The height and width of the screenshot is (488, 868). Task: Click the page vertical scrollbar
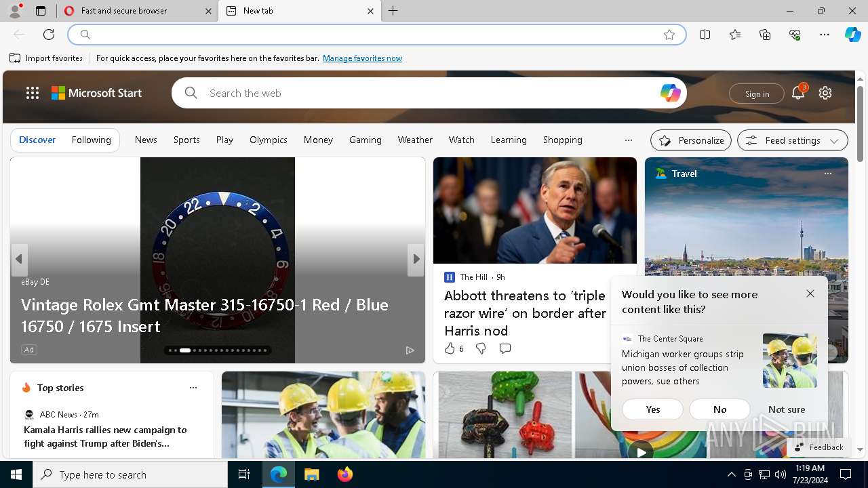click(x=860, y=125)
